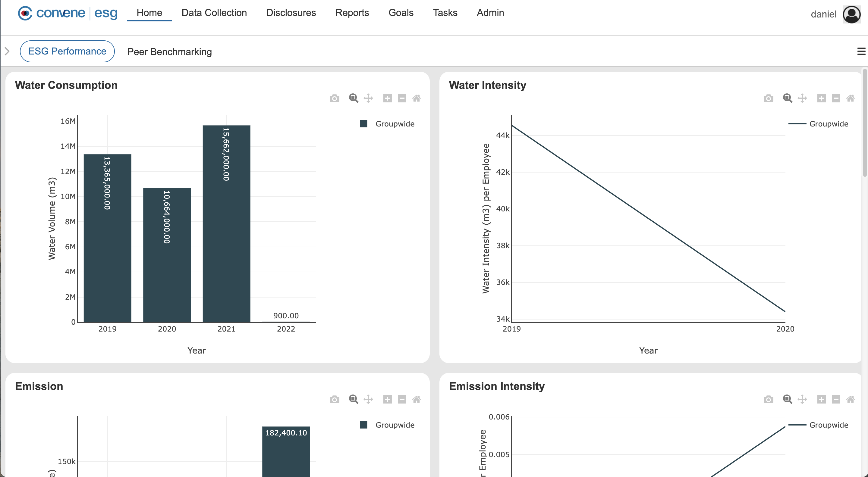Select the ESG Performance button
Image resolution: width=868 pixels, height=477 pixels.
(x=67, y=51)
